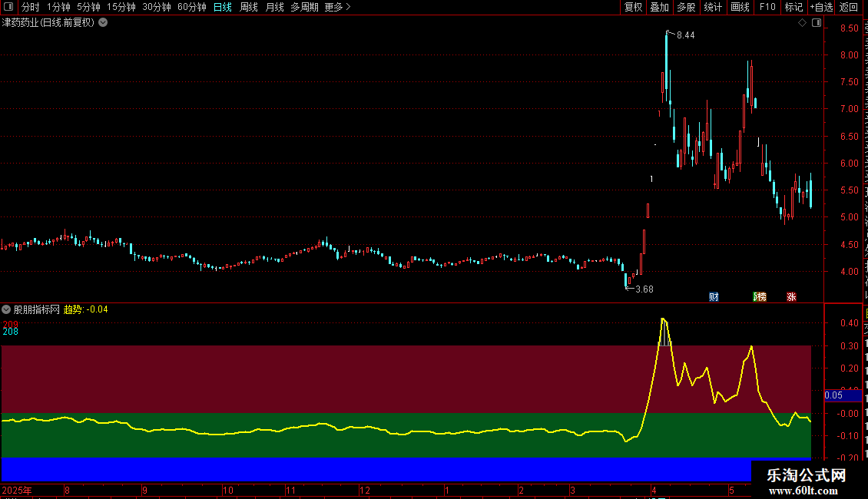Image resolution: width=868 pixels, height=499 pixels.
Task: Click the 3.68 low price label
Action: click(644, 289)
